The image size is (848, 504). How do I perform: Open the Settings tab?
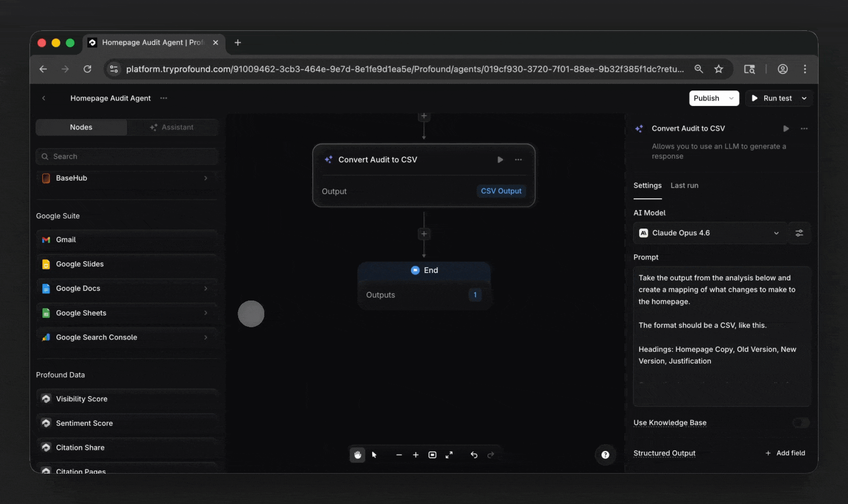pos(647,185)
